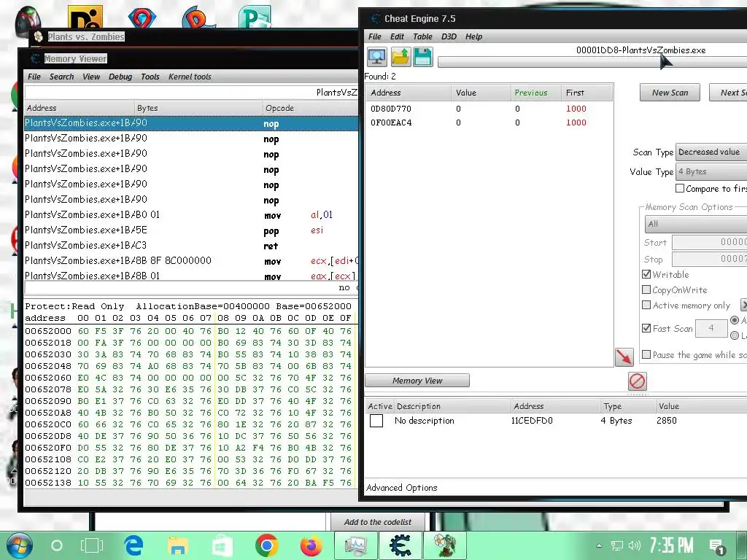The height and width of the screenshot is (560, 747).
Task: Click the Next Scan button
Action: tap(728, 93)
